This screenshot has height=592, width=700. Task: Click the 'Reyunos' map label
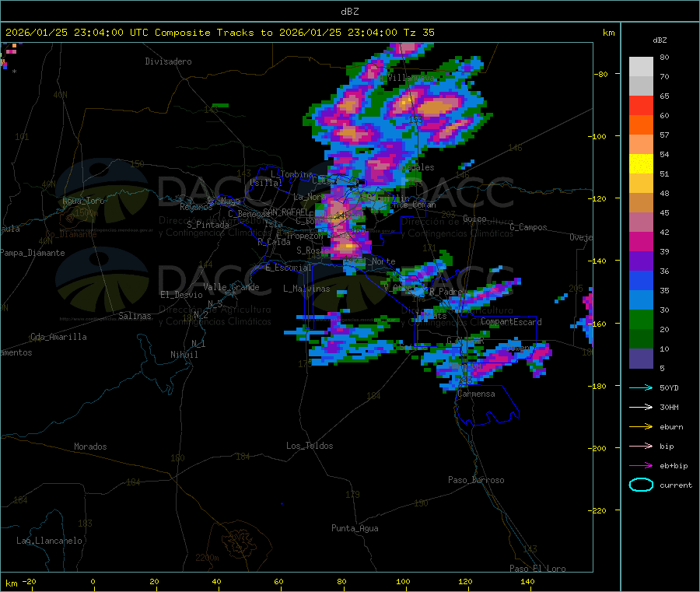click(196, 207)
